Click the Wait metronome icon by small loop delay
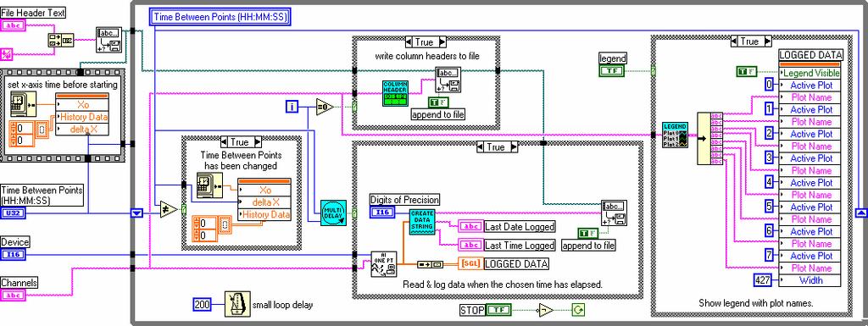The height and width of the screenshot is (326, 868). pyautogui.click(x=237, y=304)
